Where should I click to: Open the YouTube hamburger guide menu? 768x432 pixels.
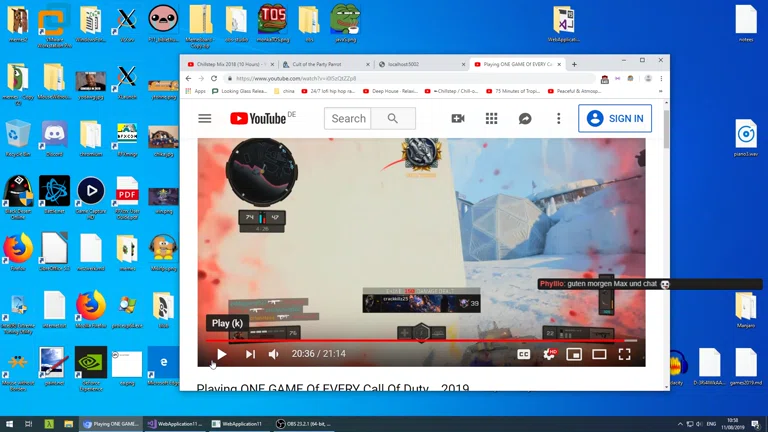(x=205, y=118)
